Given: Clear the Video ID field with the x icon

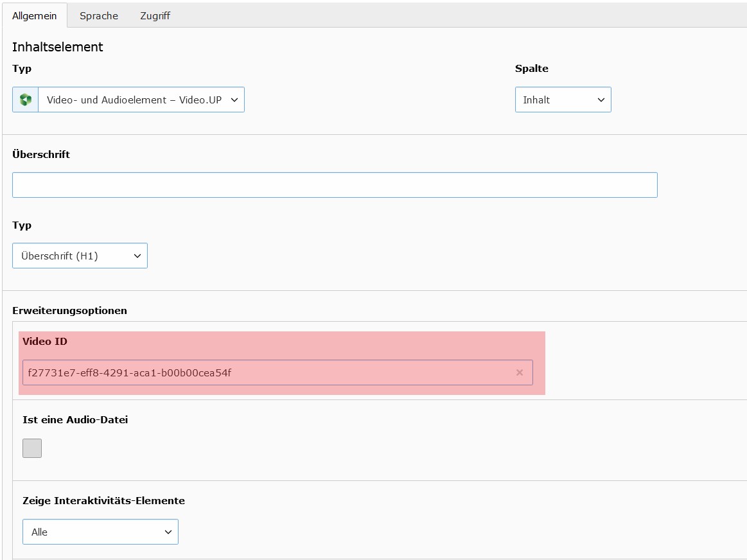Looking at the screenshot, I should point(520,372).
